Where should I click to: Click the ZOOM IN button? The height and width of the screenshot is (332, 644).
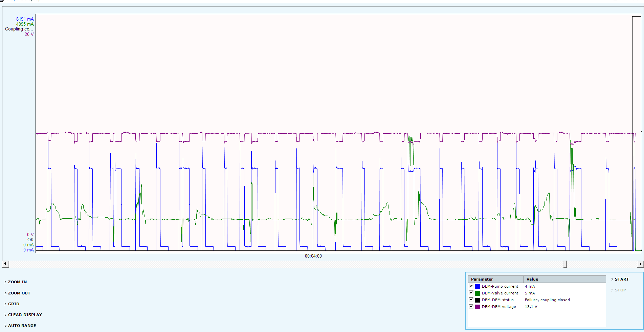[x=17, y=282]
